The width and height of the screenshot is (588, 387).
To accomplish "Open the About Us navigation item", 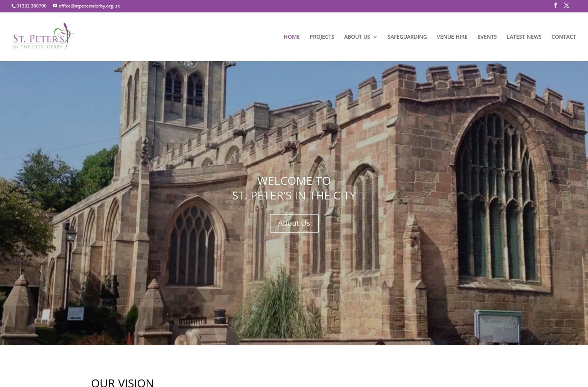I will click(x=357, y=36).
